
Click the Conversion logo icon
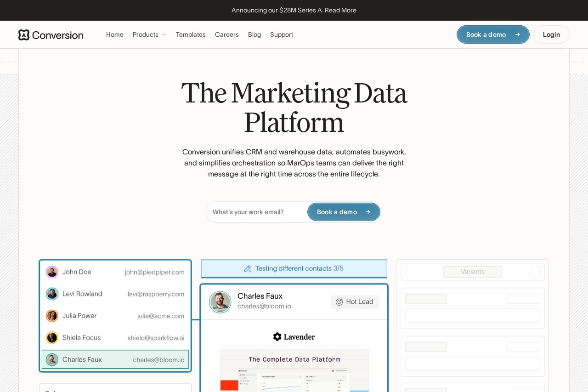point(24,35)
